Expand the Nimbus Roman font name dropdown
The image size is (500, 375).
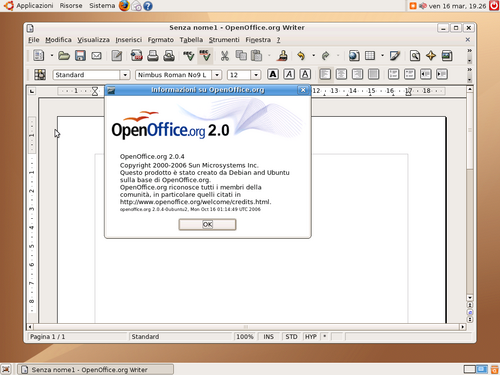[217, 75]
